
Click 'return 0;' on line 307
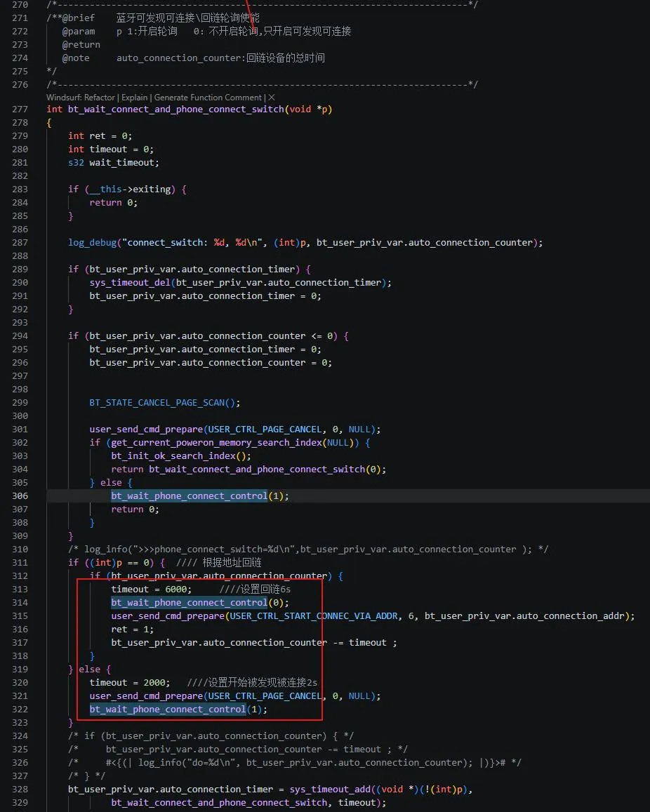[x=135, y=510]
